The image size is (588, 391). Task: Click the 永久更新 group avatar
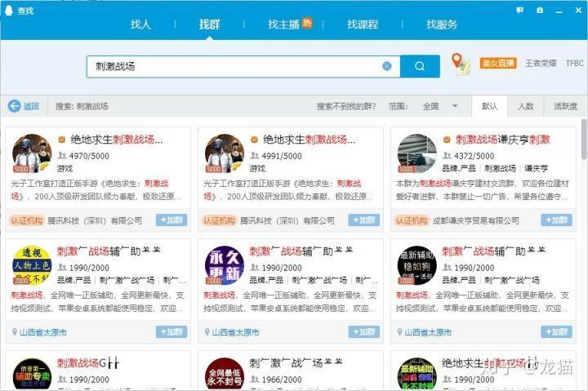225,265
